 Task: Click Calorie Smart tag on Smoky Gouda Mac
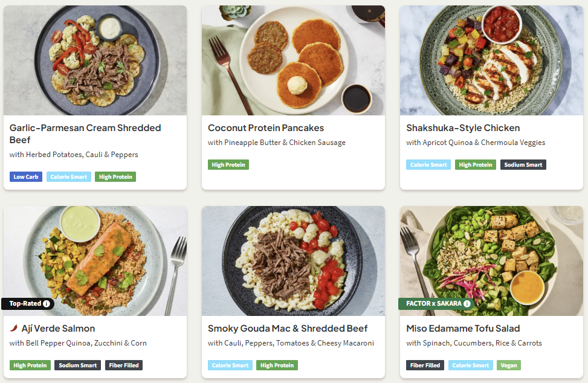point(230,365)
